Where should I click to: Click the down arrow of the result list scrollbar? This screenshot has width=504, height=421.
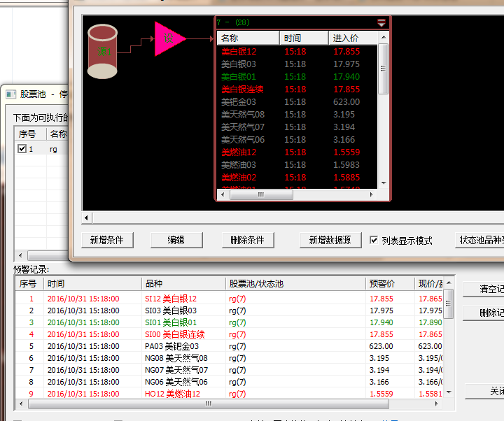pos(383,183)
